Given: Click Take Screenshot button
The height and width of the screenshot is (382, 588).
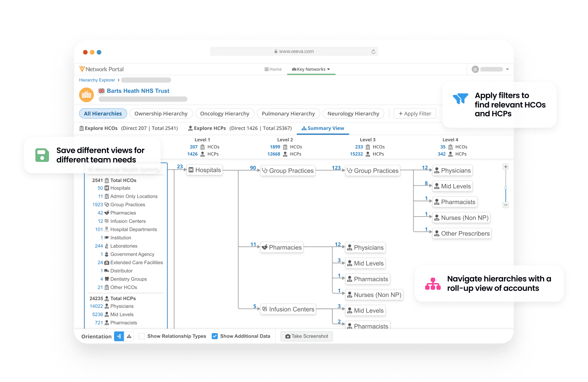Looking at the screenshot, I should pyautogui.click(x=307, y=336).
